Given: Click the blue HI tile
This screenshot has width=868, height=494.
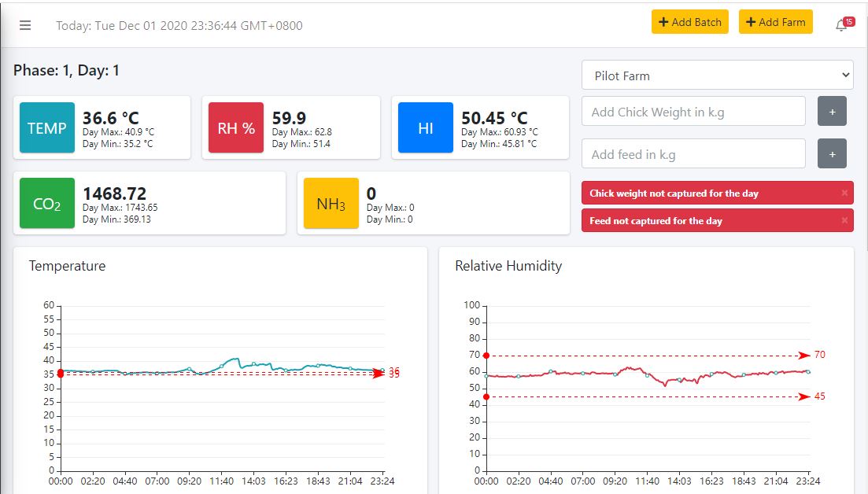Looking at the screenshot, I should [426, 127].
